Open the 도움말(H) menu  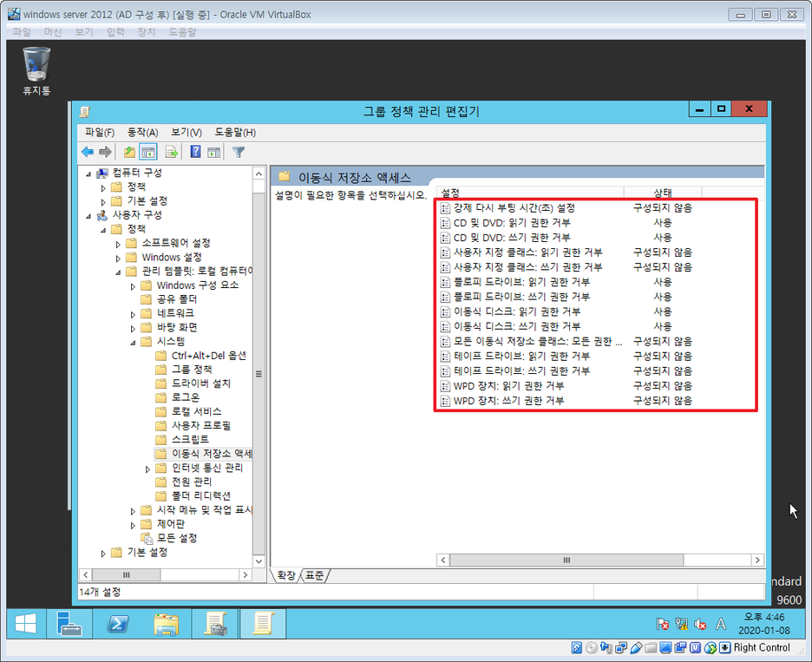tap(235, 133)
